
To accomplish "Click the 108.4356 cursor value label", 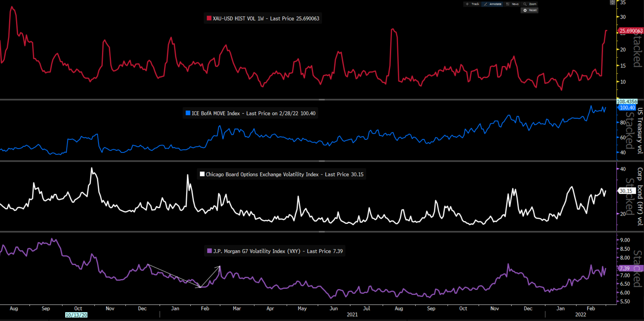I will click(627, 101).
